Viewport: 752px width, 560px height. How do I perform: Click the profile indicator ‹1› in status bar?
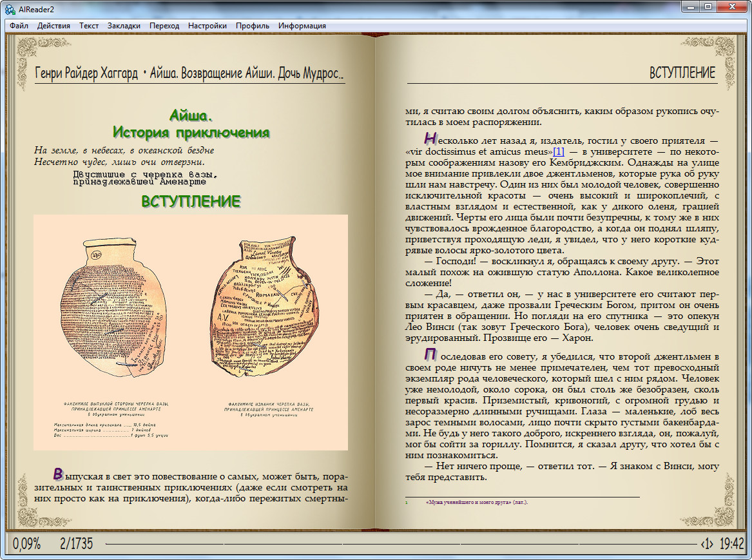pyautogui.click(x=707, y=544)
